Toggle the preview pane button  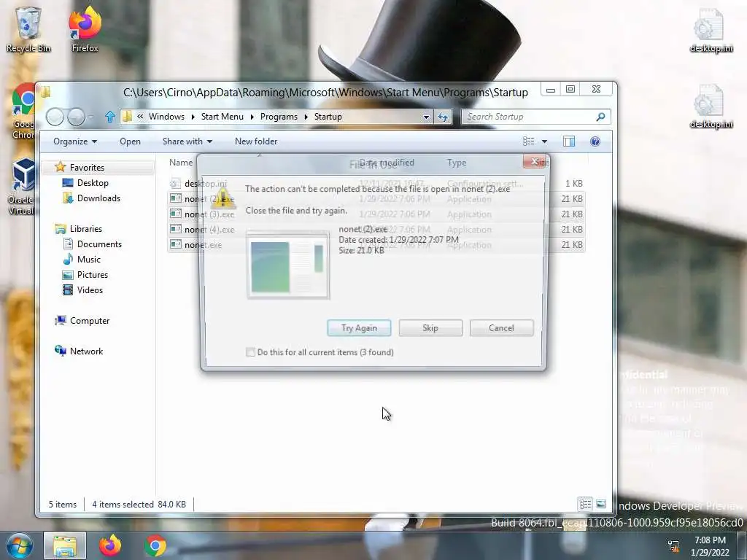point(569,141)
